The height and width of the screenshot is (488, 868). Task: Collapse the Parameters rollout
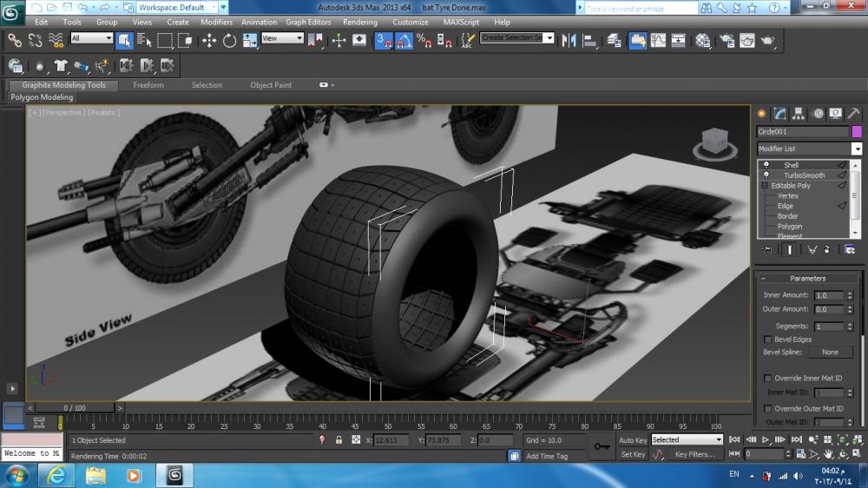point(807,279)
